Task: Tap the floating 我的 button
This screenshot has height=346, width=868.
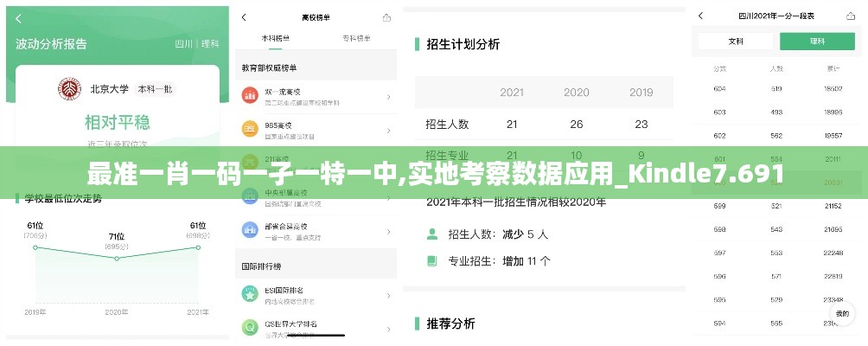Action: (839, 313)
